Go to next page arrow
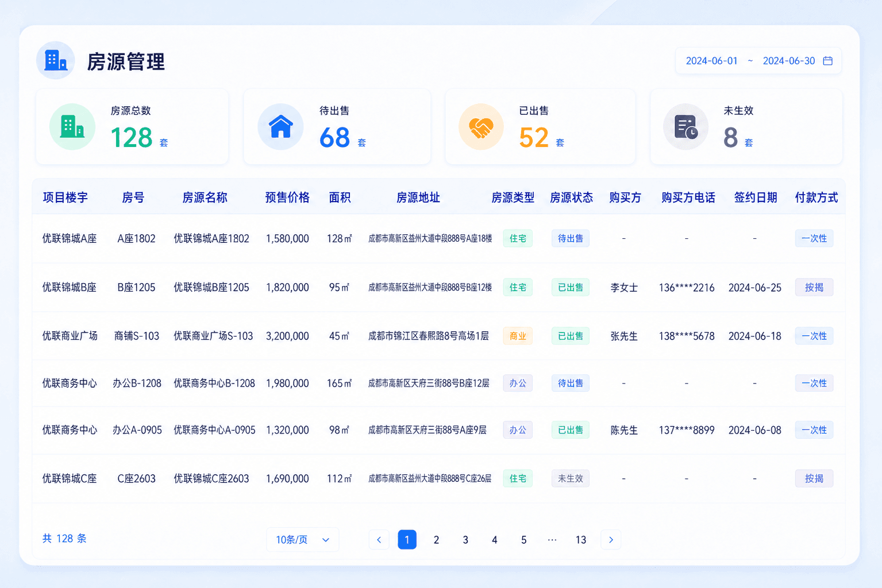Image resolution: width=882 pixels, height=588 pixels. coord(611,540)
